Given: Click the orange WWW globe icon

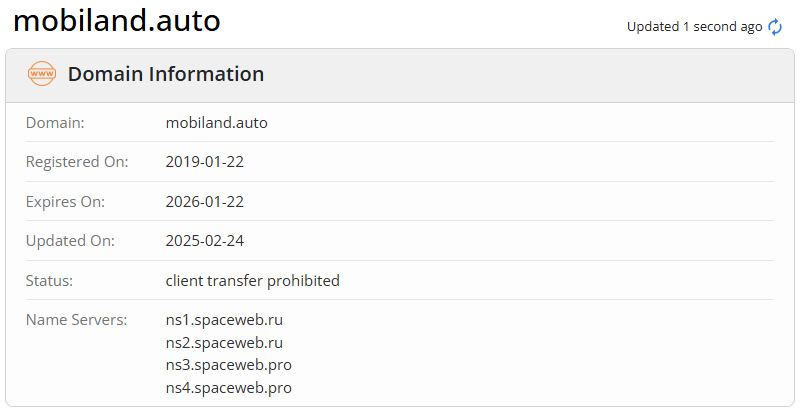Looking at the screenshot, I should click(x=42, y=74).
